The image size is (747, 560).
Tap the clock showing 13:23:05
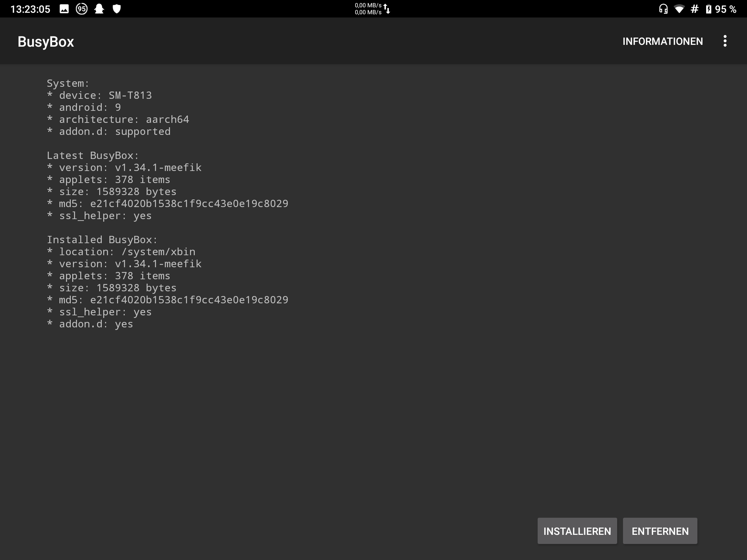(31, 8)
